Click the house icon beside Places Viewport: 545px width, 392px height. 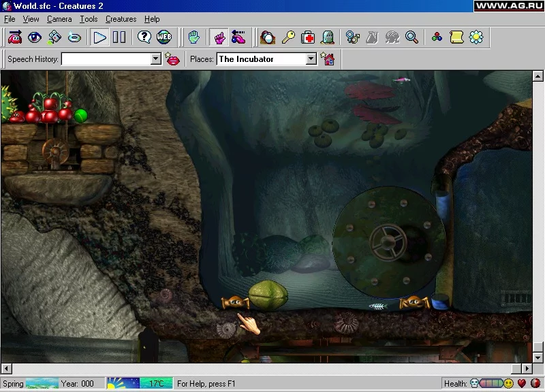click(328, 59)
